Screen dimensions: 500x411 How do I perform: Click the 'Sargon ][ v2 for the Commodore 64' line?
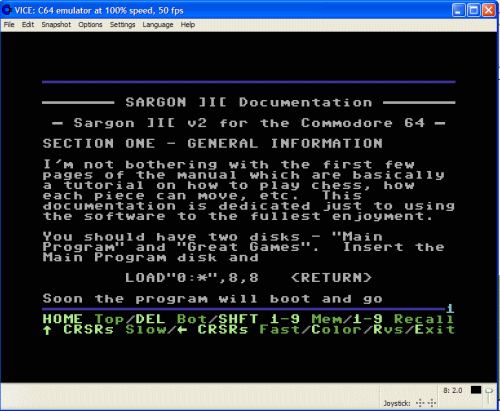(249, 123)
